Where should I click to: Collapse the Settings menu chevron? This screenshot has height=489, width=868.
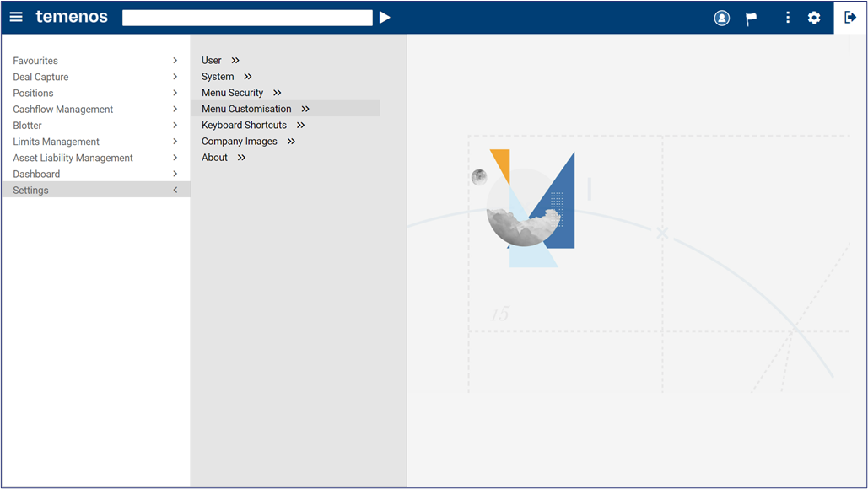click(175, 190)
